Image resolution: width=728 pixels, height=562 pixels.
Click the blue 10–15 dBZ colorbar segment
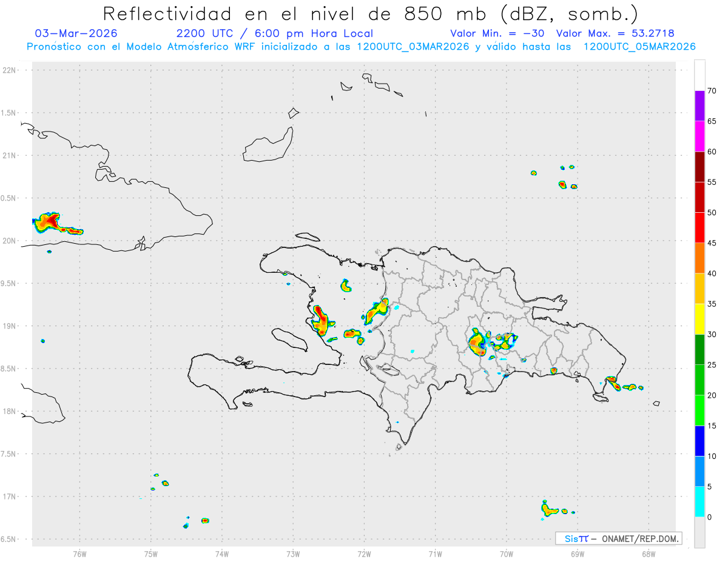[x=699, y=441]
